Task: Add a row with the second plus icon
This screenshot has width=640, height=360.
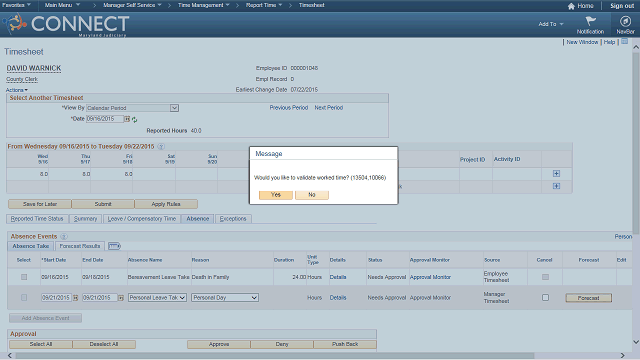Action: click(556, 186)
